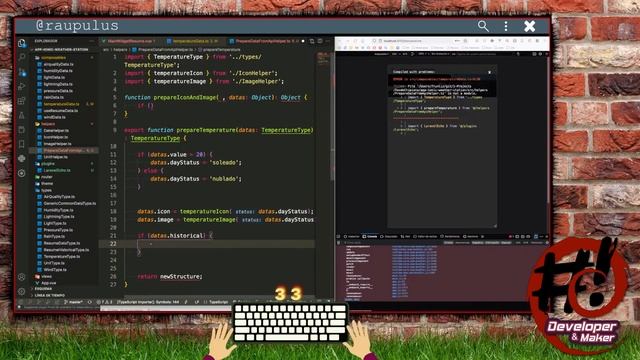Image resolution: width=640 pixels, height=360 pixels.
Task: Click line number 22 in editor gutter
Action: click(113, 244)
